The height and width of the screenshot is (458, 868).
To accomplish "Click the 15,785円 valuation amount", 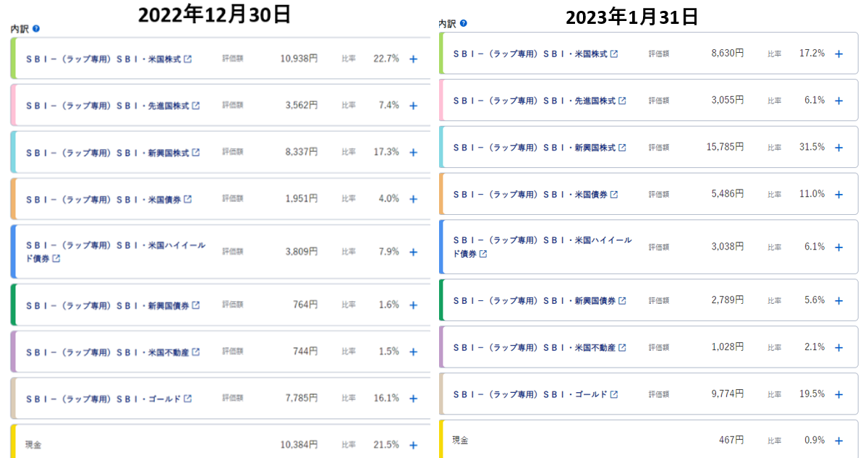I will [726, 147].
